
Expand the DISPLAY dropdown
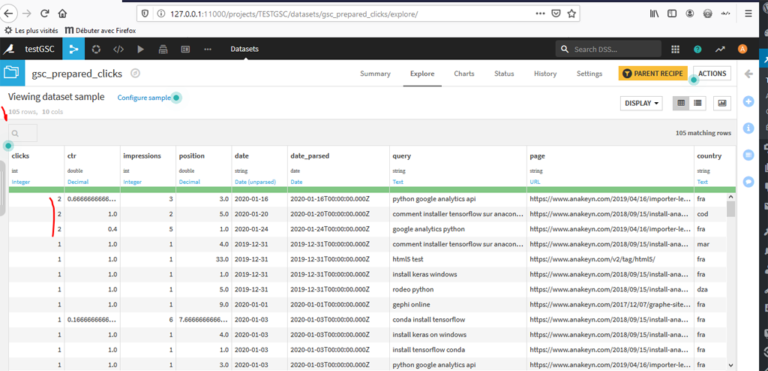point(641,103)
